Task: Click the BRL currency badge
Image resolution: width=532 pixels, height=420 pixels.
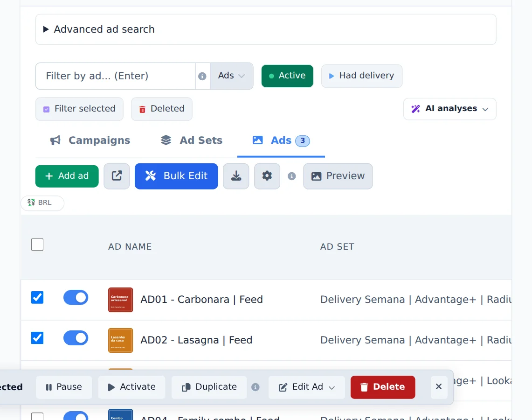Action: tap(42, 203)
